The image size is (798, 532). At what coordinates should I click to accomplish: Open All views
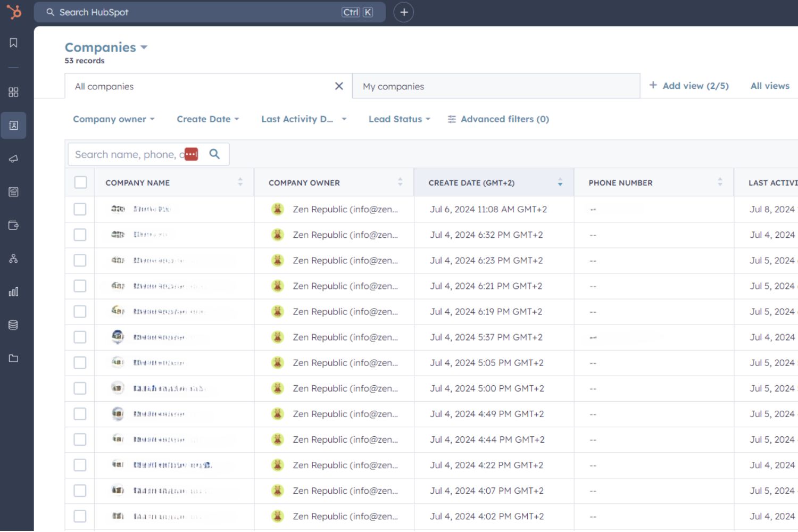[x=770, y=86]
